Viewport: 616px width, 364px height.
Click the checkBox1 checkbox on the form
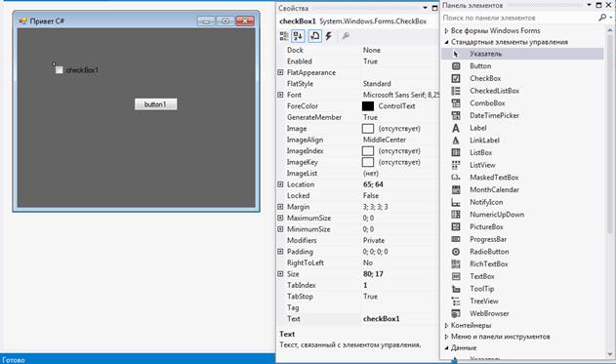59,70
